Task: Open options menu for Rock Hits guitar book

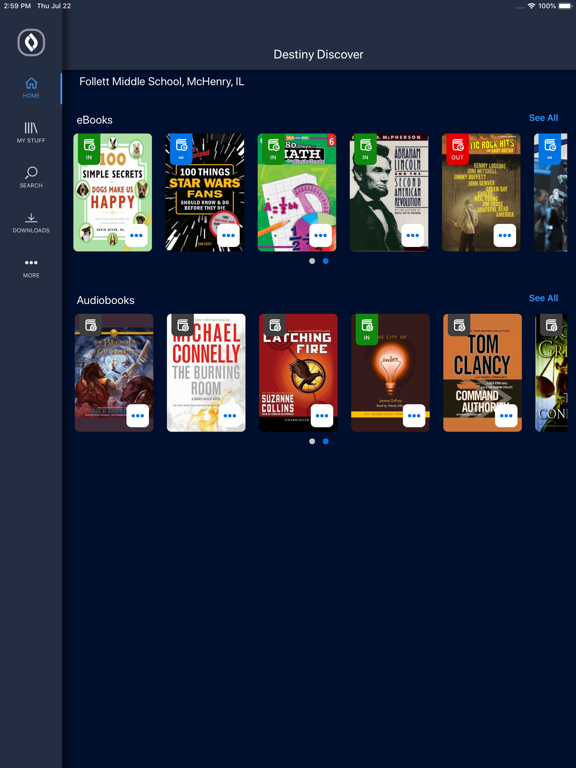Action: pos(504,236)
